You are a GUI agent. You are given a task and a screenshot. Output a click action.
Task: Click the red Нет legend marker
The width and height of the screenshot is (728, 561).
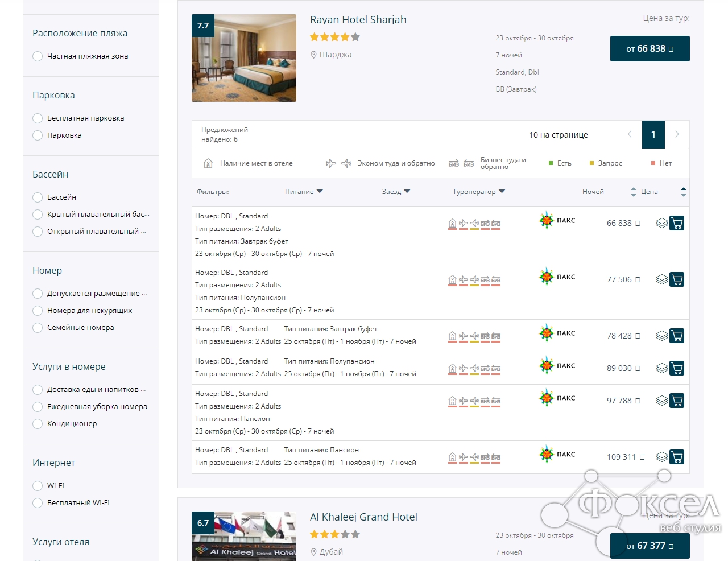pyautogui.click(x=653, y=163)
